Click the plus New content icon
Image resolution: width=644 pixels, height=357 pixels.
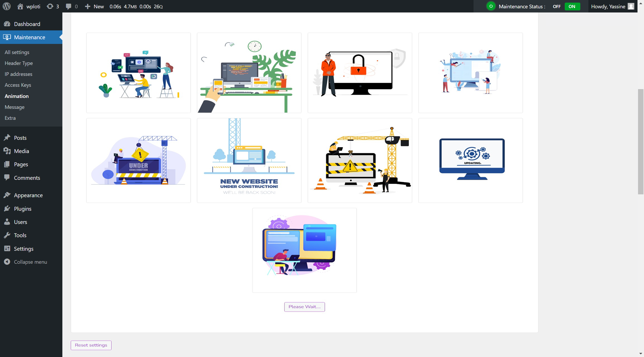87,6
